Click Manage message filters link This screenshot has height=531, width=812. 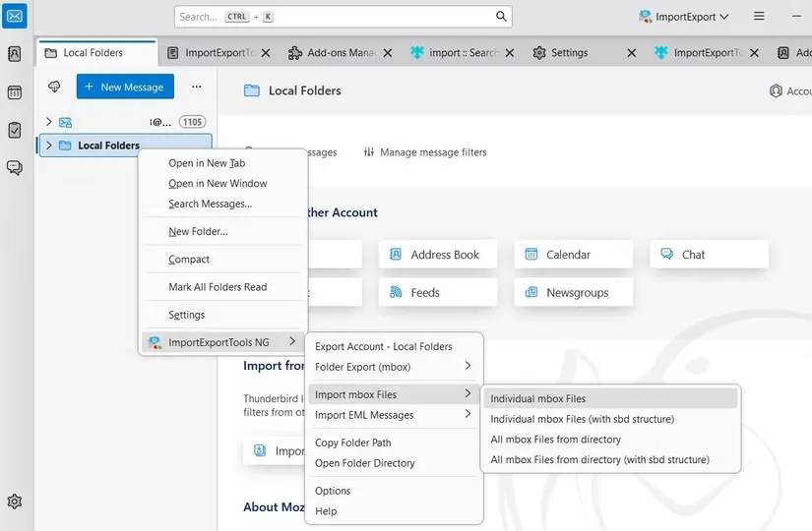[425, 152]
